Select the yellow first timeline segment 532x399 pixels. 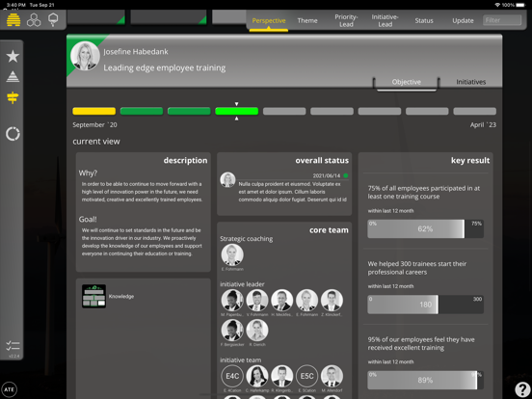point(94,111)
